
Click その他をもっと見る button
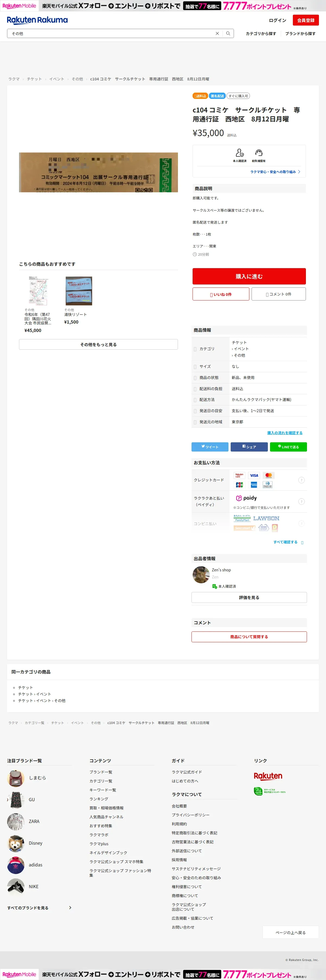(x=99, y=344)
